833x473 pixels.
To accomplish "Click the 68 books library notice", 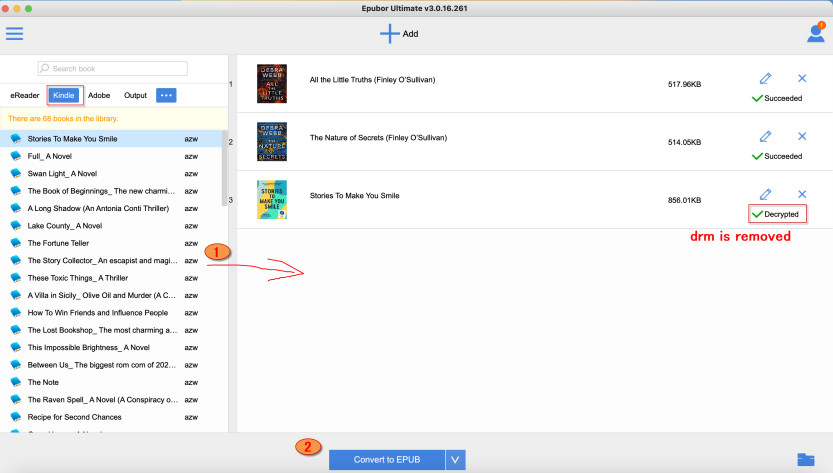I will pyautogui.click(x=63, y=119).
